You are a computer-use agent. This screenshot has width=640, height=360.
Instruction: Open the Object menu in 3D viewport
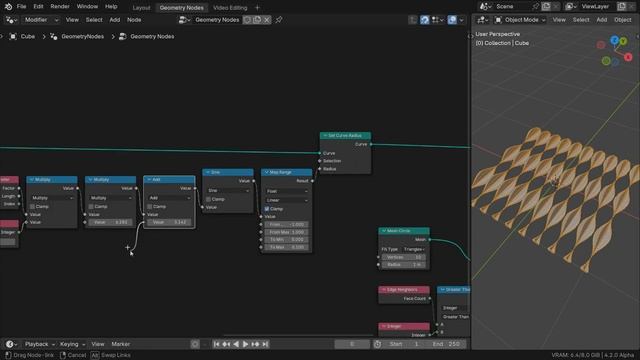point(623,20)
